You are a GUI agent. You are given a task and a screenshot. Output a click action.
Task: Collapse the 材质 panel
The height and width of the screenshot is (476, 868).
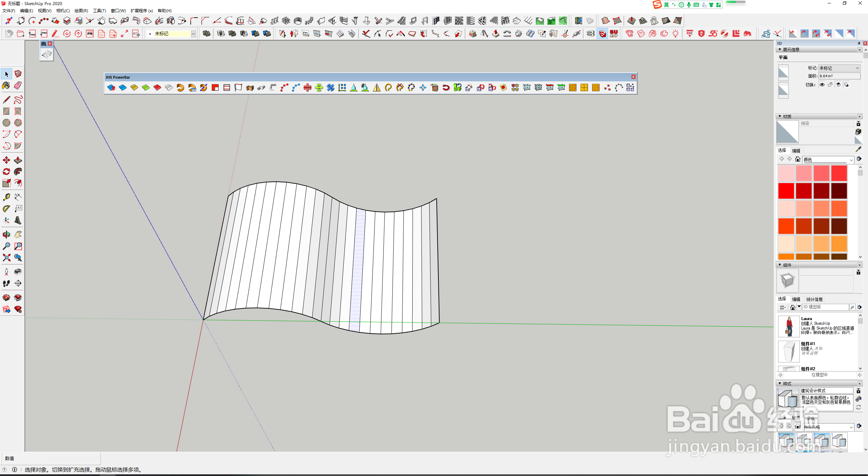[x=780, y=116]
